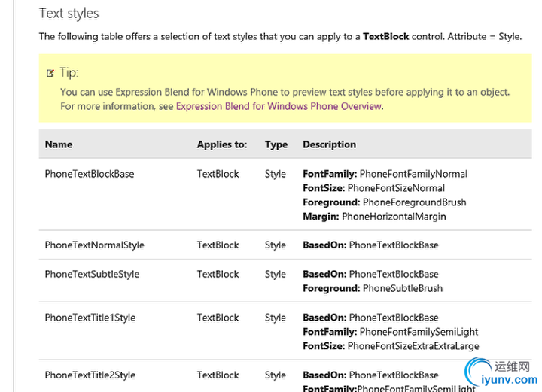Select PhoneTextTitle2Style name cell

[x=90, y=375]
